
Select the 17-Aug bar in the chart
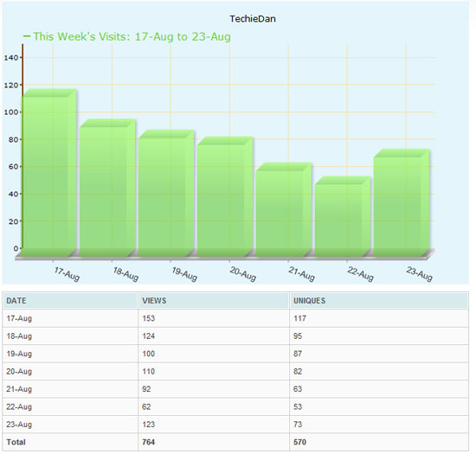[x=49, y=173]
